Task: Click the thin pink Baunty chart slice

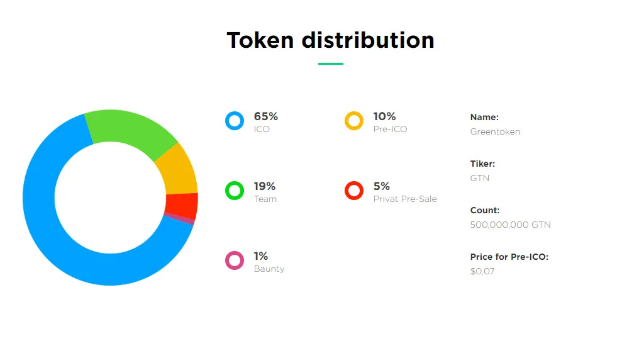Action: 179,219
